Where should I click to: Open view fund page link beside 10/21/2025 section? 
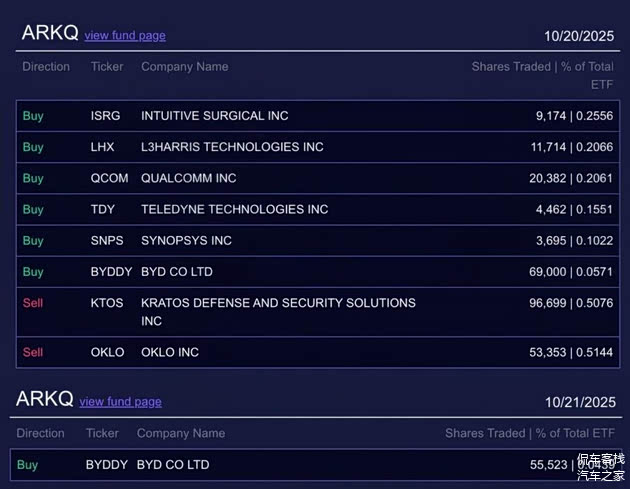[x=120, y=402]
